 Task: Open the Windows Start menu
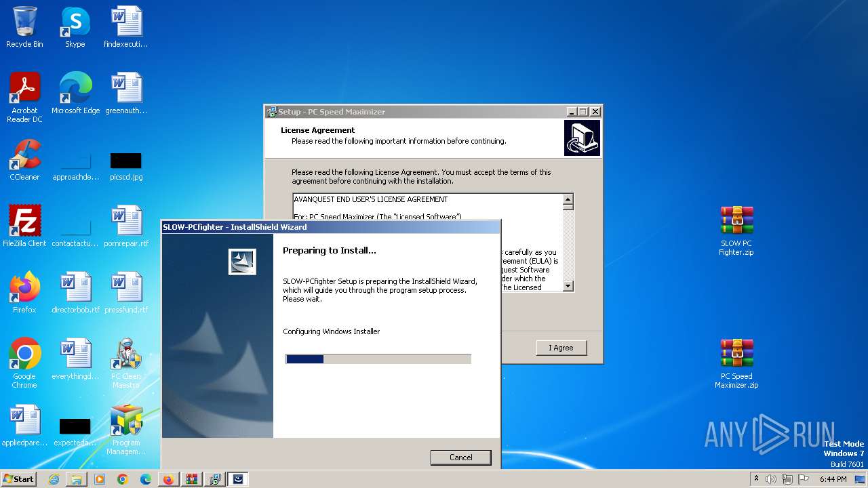[19, 479]
